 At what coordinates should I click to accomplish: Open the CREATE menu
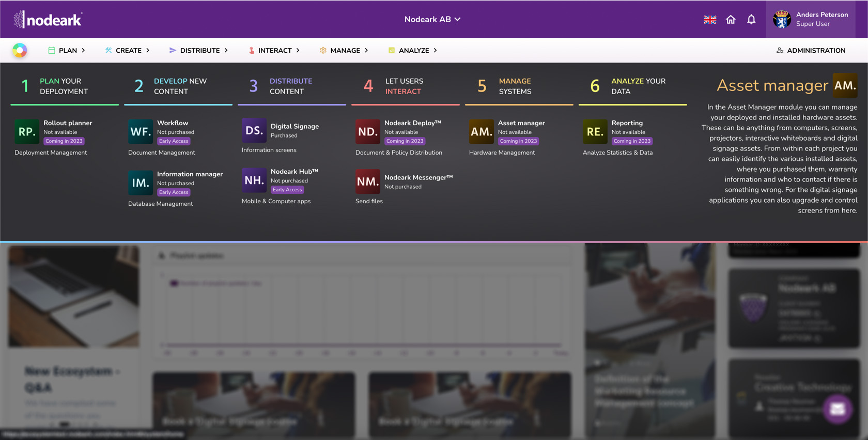pos(129,50)
